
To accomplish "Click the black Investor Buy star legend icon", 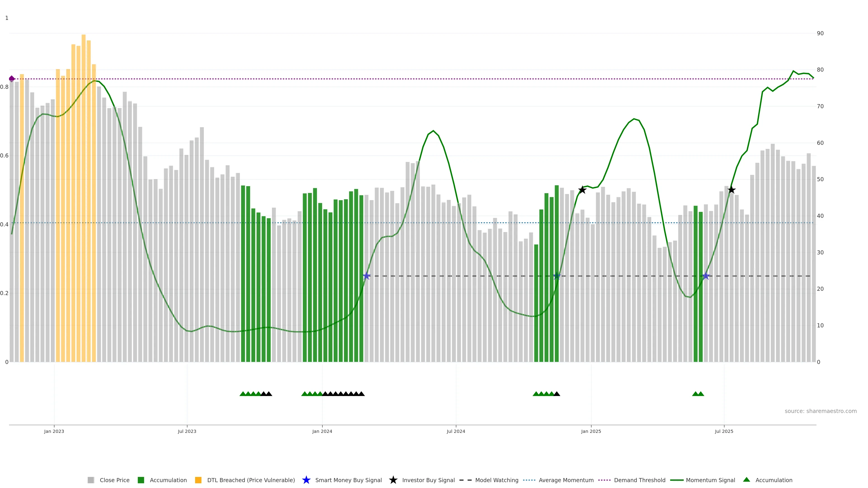I will tap(393, 480).
